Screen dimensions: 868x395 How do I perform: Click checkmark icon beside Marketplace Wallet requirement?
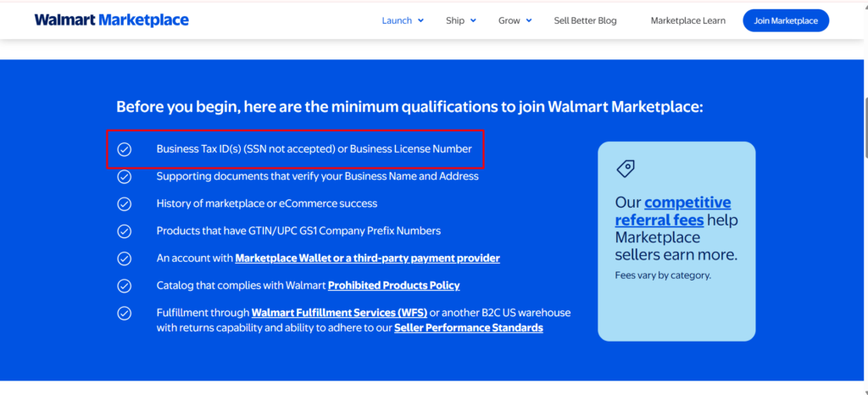[125, 259]
